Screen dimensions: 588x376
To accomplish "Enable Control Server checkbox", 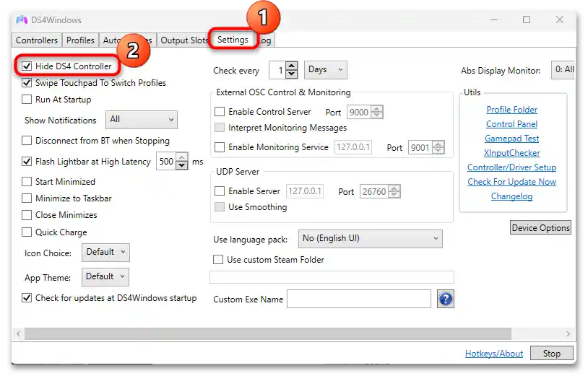I will click(220, 112).
